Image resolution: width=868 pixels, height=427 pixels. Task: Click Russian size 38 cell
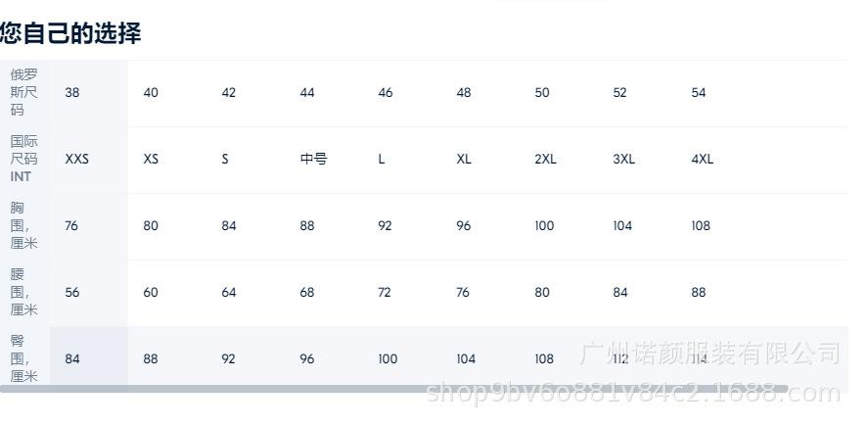click(72, 93)
